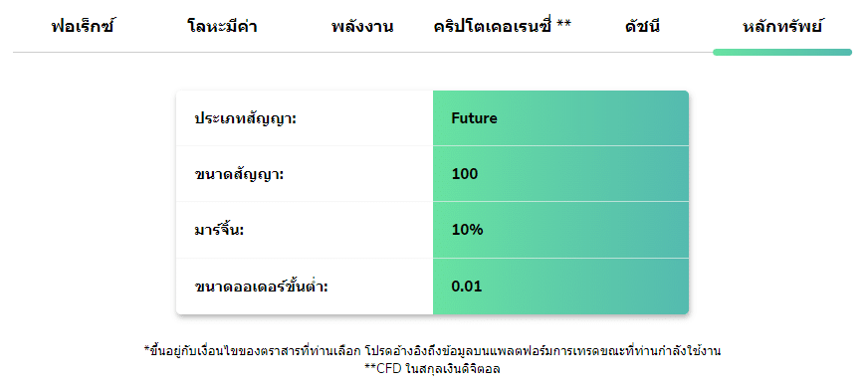The height and width of the screenshot is (385, 868).
Task: Click the footnote text starting ขึ้นอยู่กับเงื่อนไข
Action: [432, 351]
